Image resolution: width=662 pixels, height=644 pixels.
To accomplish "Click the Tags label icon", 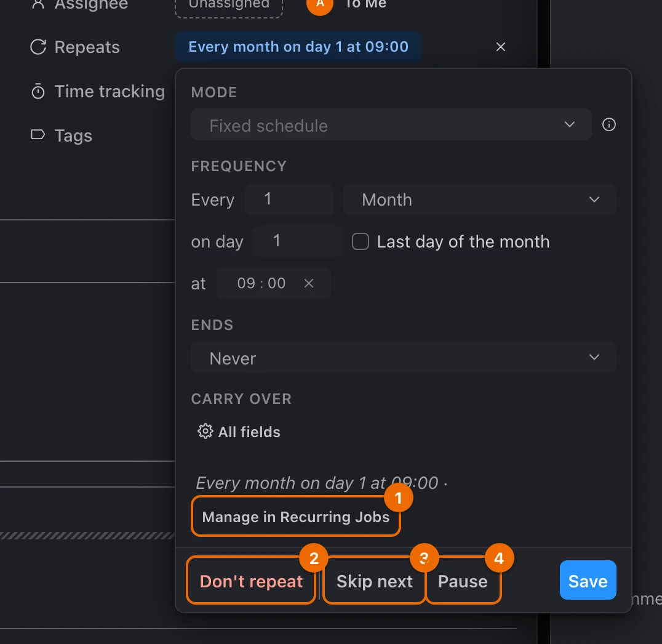I will (38, 135).
